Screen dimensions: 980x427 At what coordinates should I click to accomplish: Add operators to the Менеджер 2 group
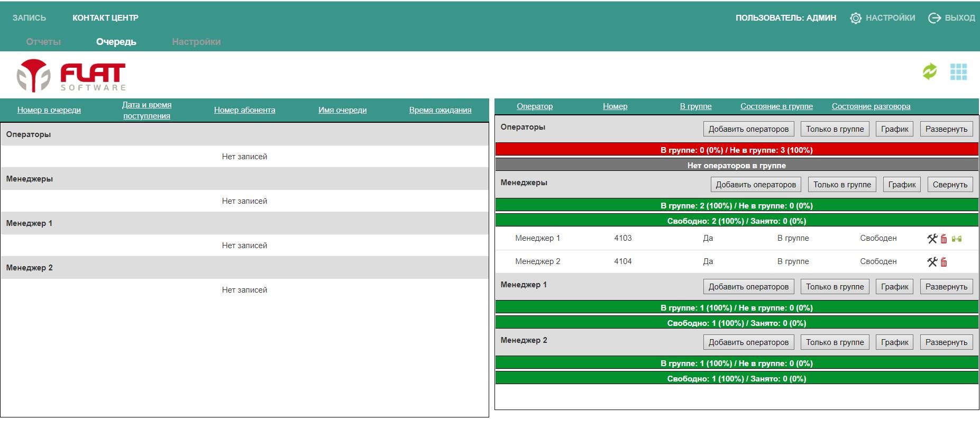(x=748, y=342)
